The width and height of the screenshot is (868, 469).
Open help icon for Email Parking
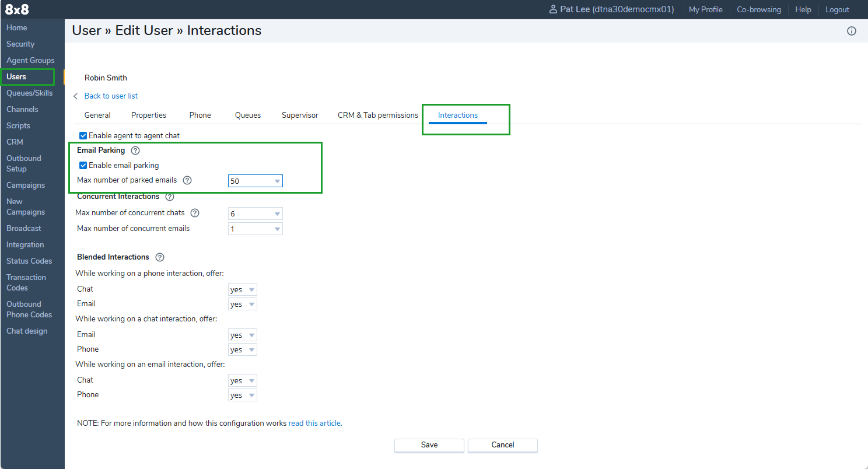pos(135,150)
